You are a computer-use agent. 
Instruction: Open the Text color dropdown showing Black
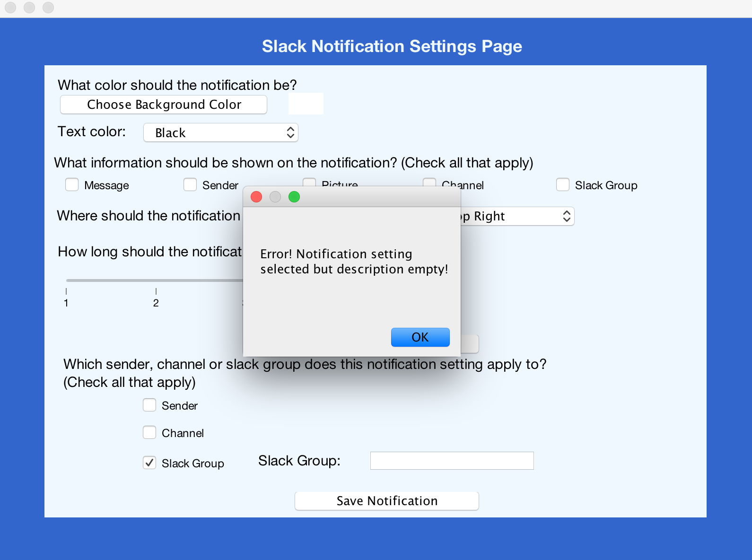point(221,133)
